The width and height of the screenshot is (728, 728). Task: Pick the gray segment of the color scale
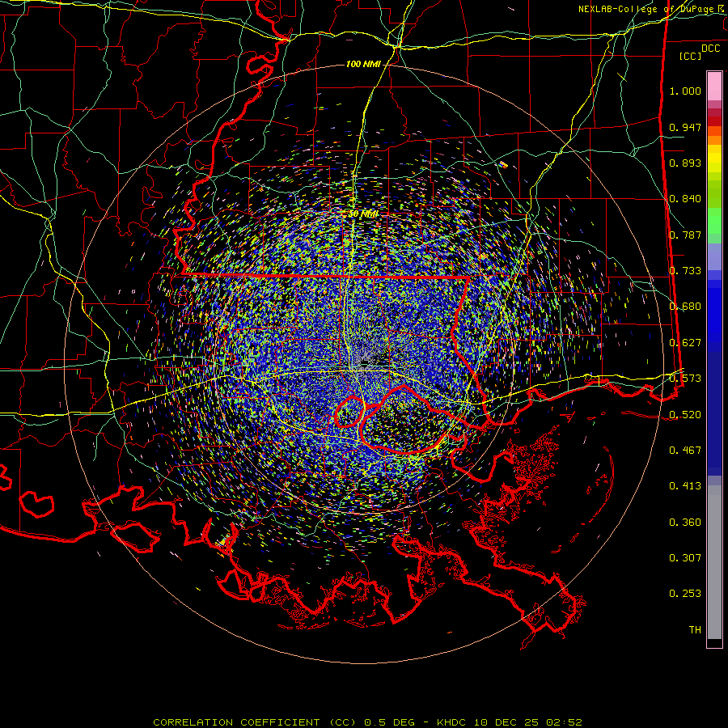tap(714, 562)
